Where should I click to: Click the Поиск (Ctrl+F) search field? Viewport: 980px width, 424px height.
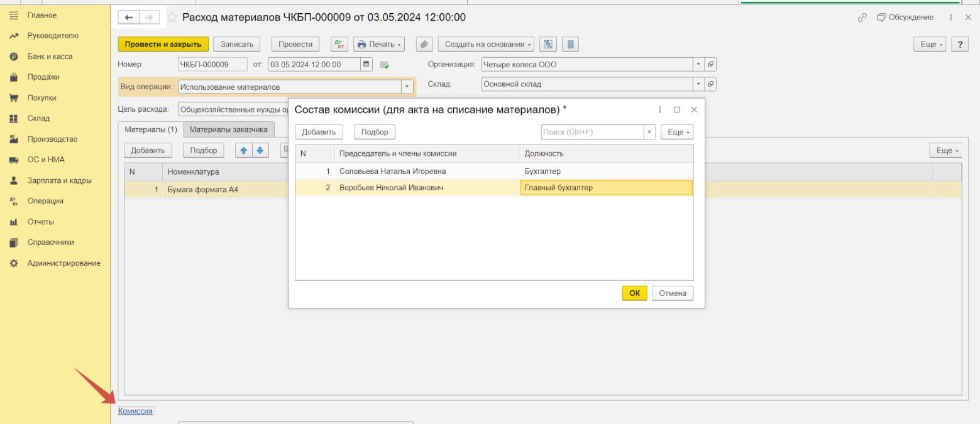click(592, 132)
